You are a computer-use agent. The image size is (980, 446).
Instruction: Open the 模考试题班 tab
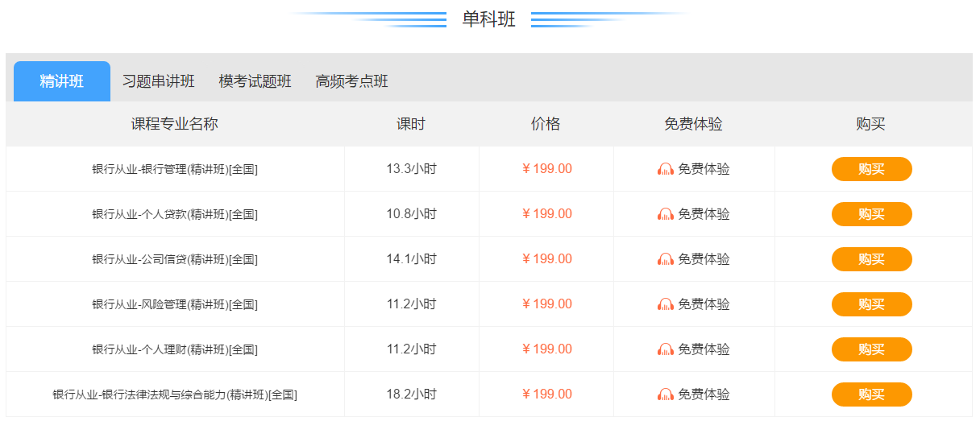255,81
